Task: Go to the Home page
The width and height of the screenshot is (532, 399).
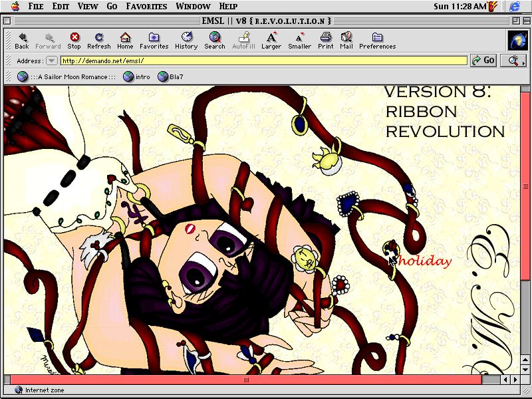Action: tap(125, 39)
